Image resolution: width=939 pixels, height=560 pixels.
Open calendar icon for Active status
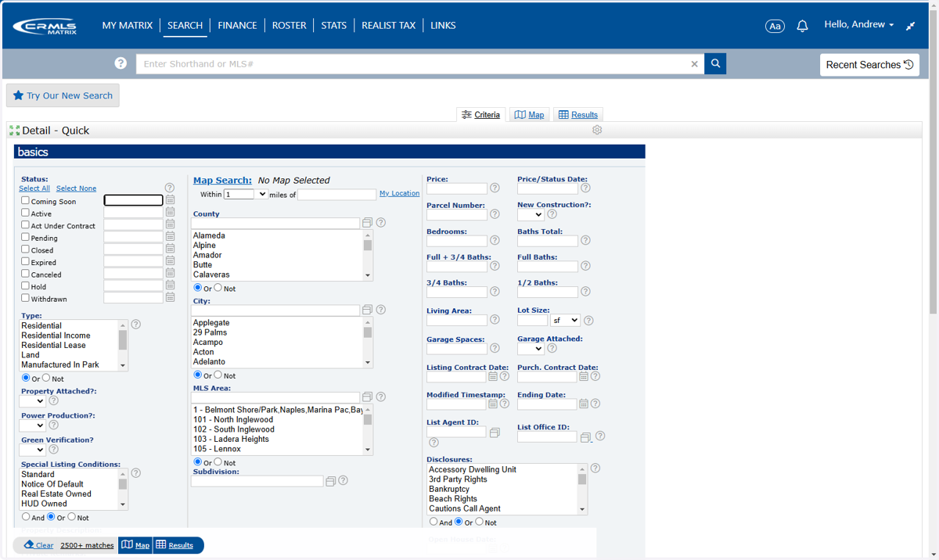[x=170, y=212]
